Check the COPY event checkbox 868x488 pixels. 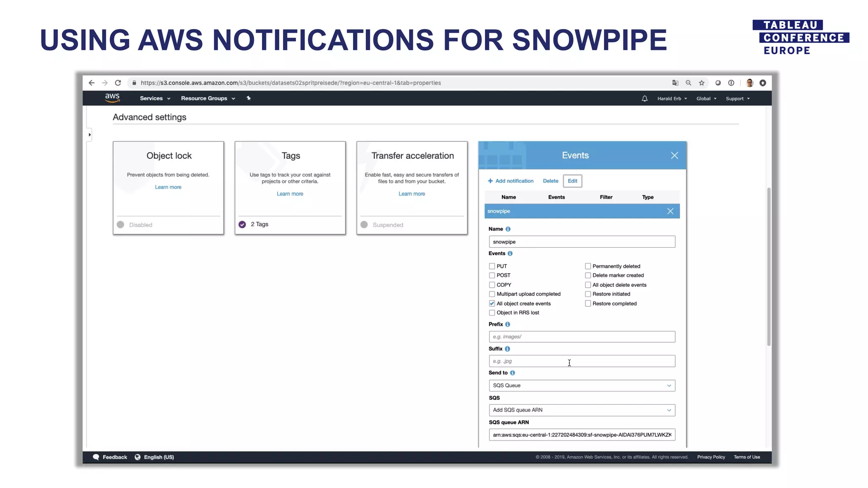coord(492,285)
